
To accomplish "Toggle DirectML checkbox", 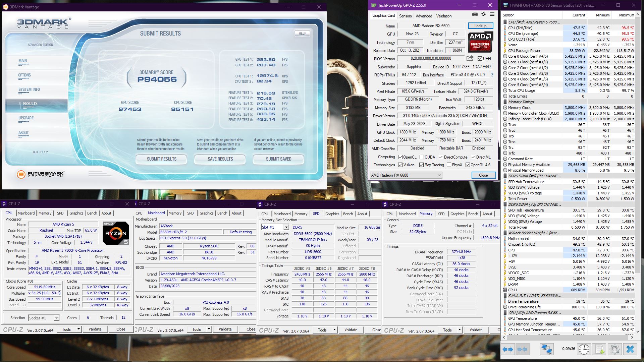I will pos(473,157).
